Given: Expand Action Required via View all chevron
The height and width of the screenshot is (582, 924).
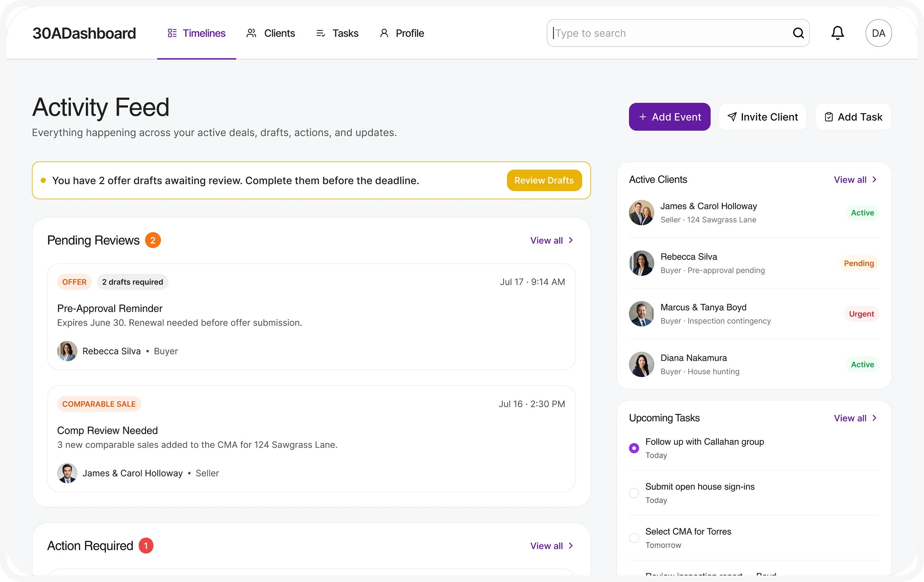Looking at the screenshot, I should (x=571, y=546).
